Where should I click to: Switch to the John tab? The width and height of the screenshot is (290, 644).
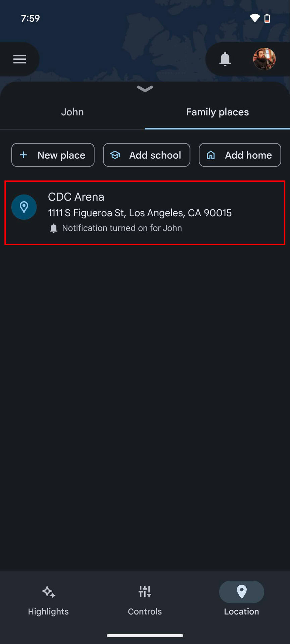(x=72, y=112)
